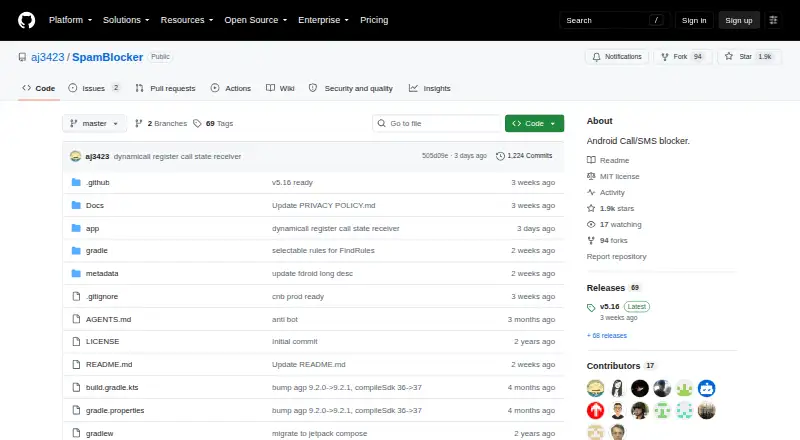The image size is (800, 440).
Task: Open the 'Update PRIVACY POLICY.md' commit message
Action: [x=323, y=205]
